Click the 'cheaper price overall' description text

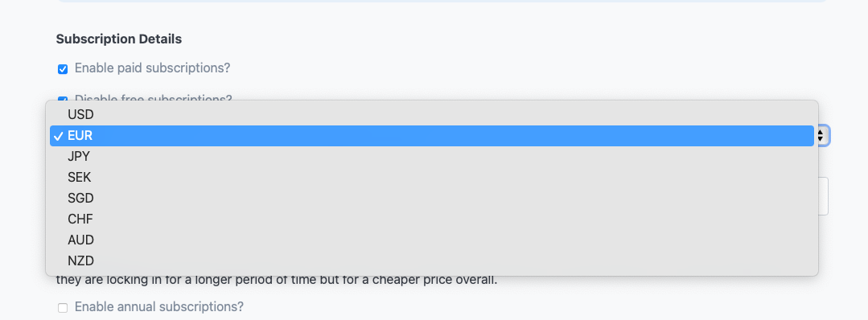click(438, 280)
